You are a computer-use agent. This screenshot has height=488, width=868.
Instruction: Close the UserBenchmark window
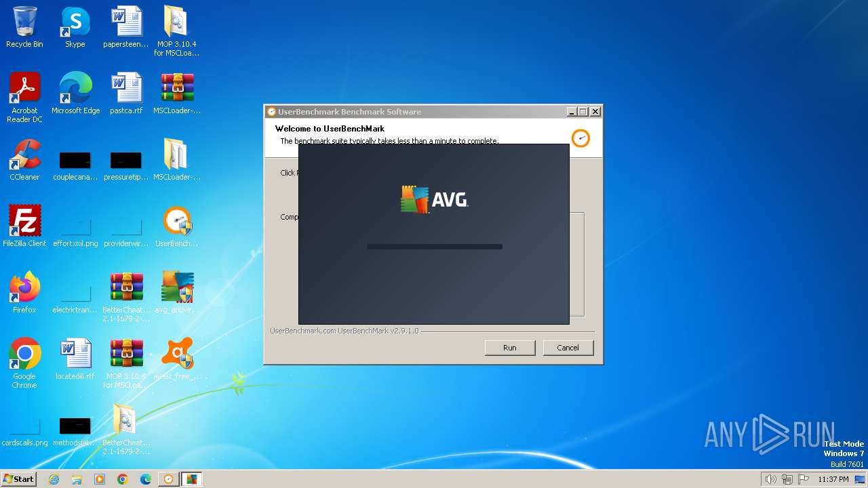coord(595,112)
